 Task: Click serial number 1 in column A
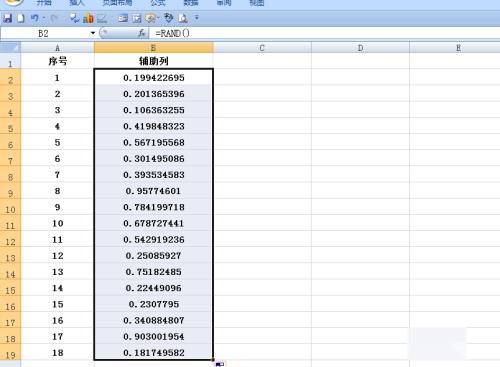[x=57, y=78]
